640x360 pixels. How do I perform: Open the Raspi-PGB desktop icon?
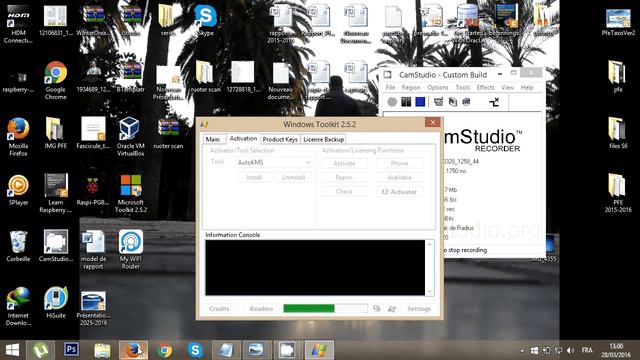[x=93, y=190]
